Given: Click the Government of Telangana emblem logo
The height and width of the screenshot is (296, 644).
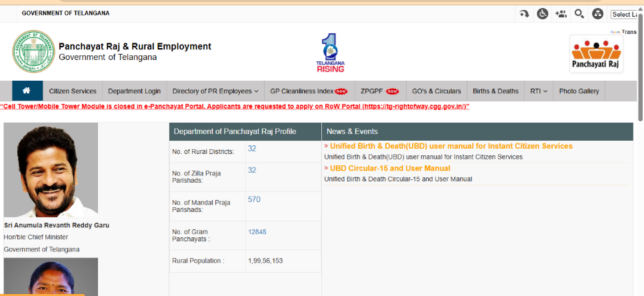Looking at the screenshot, I should point(33,51).
